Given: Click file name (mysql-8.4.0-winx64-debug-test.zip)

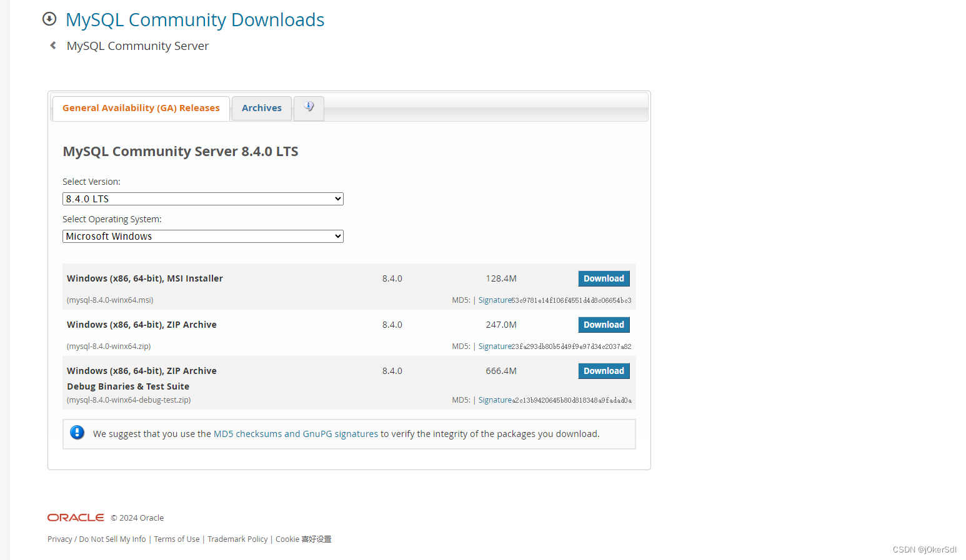Looking at the screenshot, I should (x=129, y=400).
